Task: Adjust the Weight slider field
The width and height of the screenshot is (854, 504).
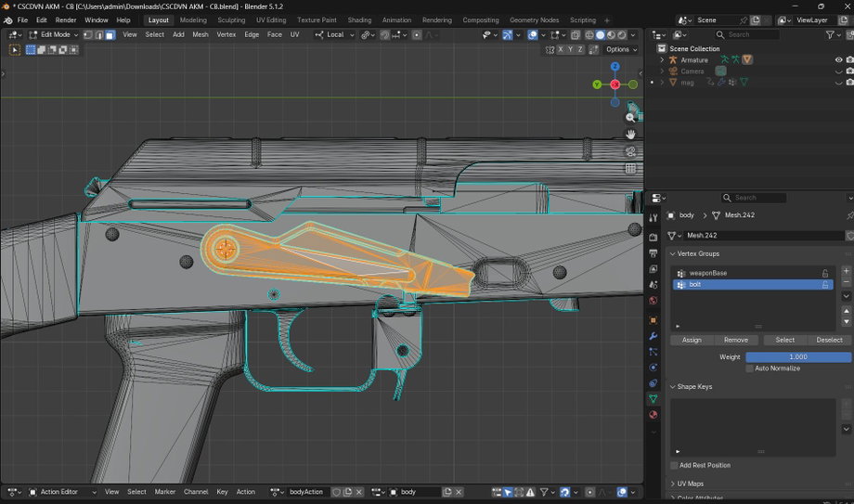Action: point(798,357)
